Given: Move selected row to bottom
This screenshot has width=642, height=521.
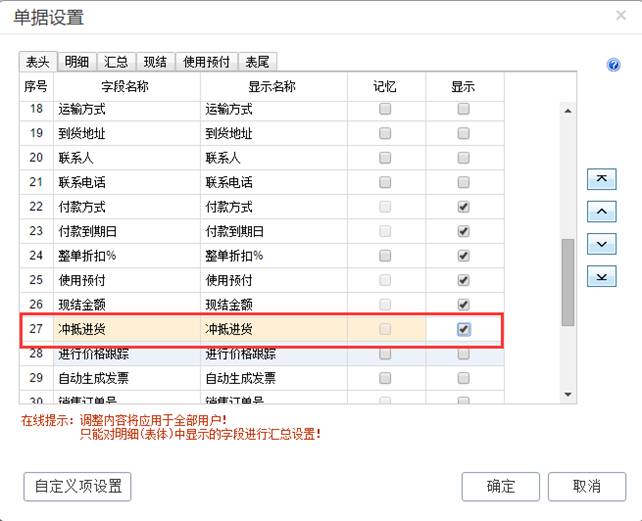Looking at the screenshot, I should (x=601, y=276).
